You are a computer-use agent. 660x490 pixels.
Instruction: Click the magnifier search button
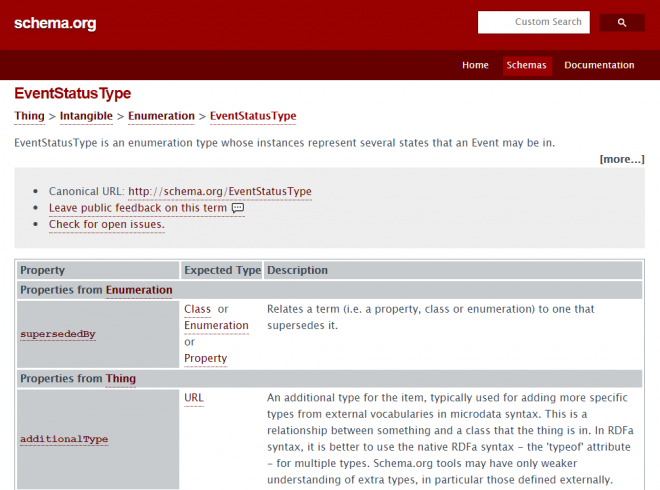tap(622, 23)
